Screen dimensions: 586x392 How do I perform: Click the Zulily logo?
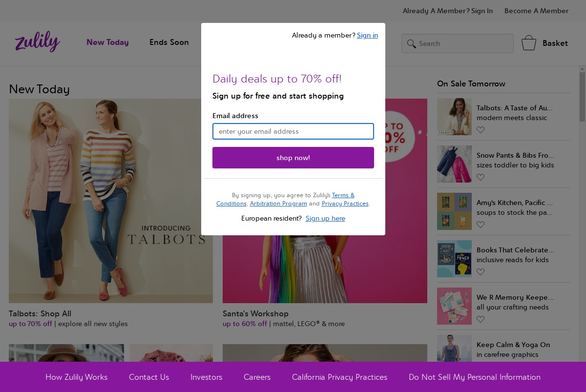click(38, 41)
